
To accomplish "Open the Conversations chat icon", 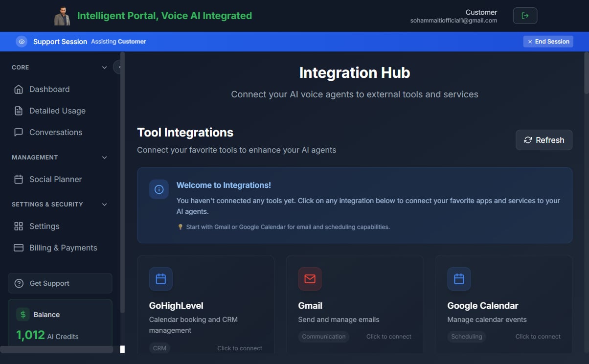I will click(x=19, y=132).
